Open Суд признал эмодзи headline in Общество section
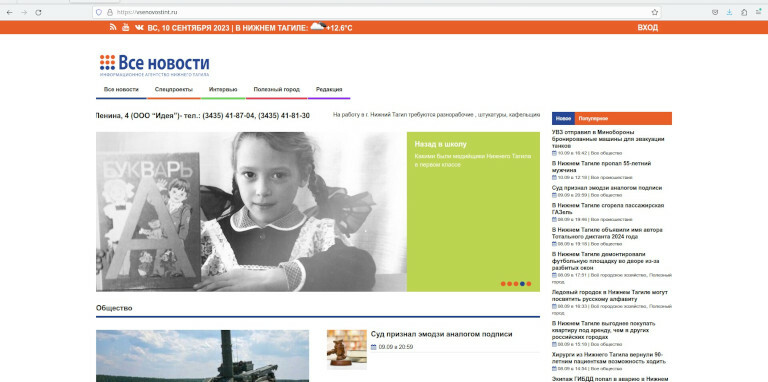 [441, 334]
